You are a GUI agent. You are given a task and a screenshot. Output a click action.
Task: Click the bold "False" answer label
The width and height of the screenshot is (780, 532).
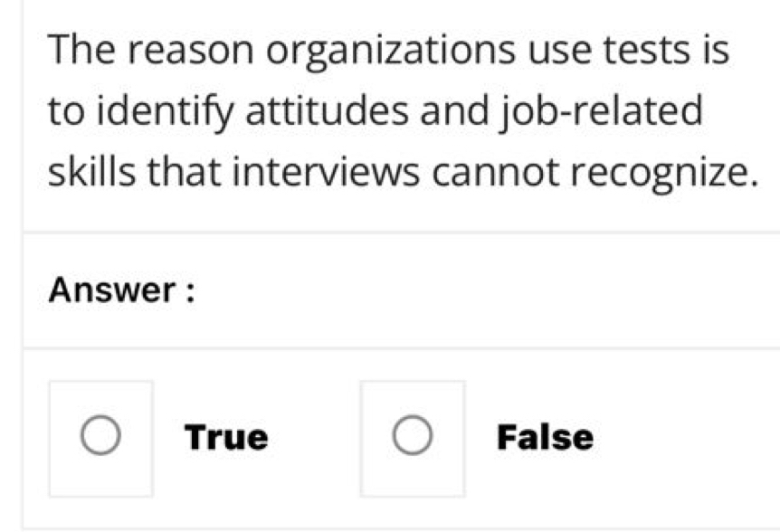[546, 438]
